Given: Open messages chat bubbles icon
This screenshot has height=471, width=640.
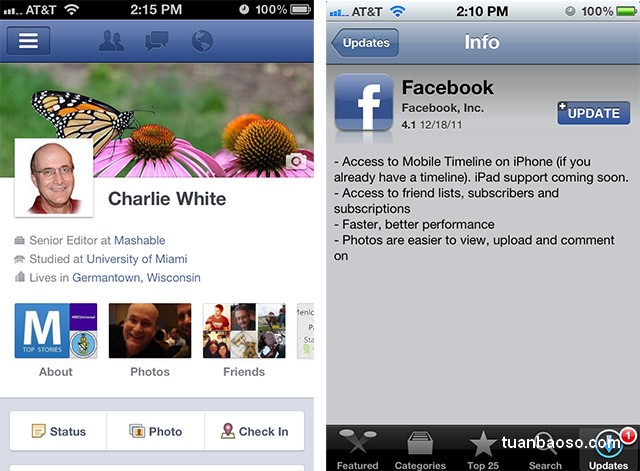Looking at the screenshot, I should [157, 41].
